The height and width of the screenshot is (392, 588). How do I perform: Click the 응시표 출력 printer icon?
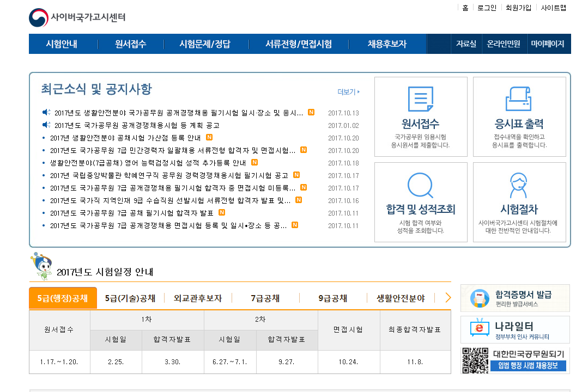[519, 100]
